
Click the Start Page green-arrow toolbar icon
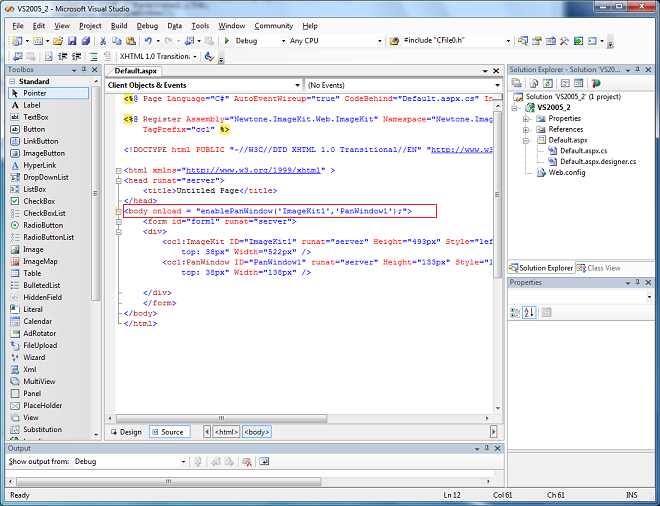click(x=578, y=41)
